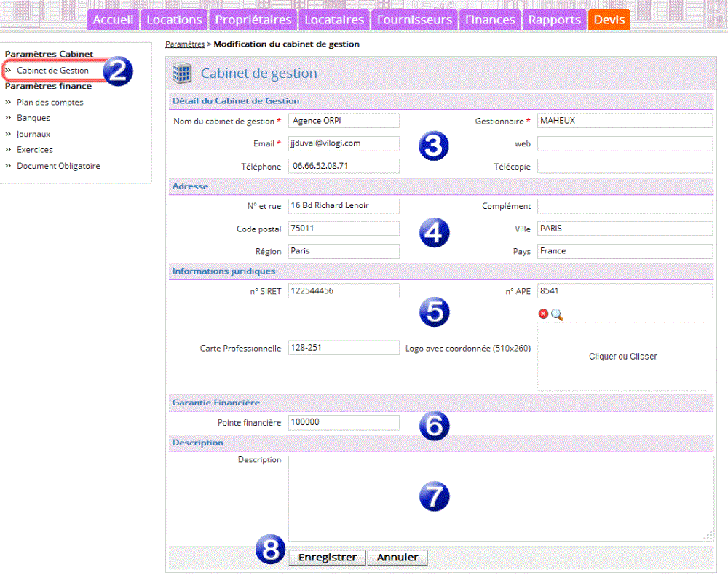Screen dimensions: 728x575
Task: Click the Paramètres Cabinet sidebar heading
Action: click(x=49, y=55)
